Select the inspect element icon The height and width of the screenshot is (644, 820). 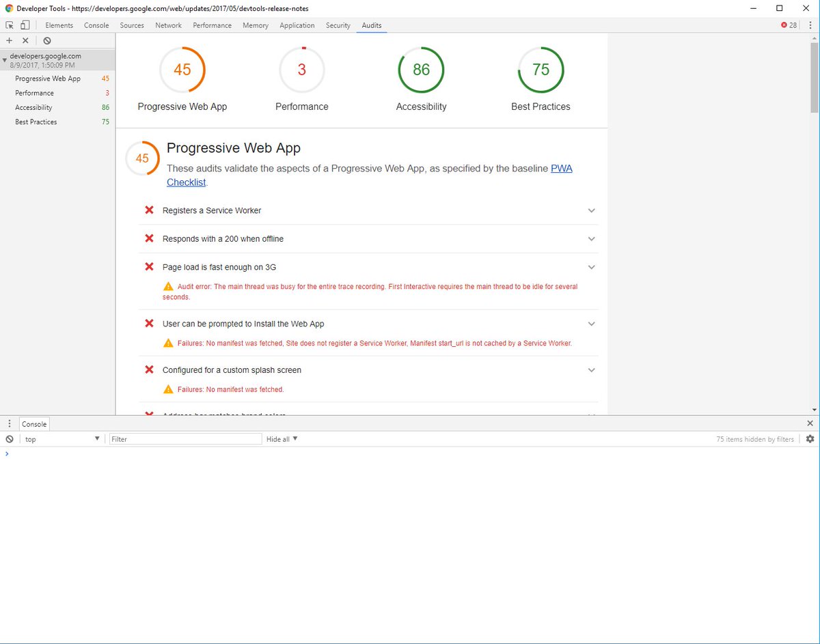point(10,25)
